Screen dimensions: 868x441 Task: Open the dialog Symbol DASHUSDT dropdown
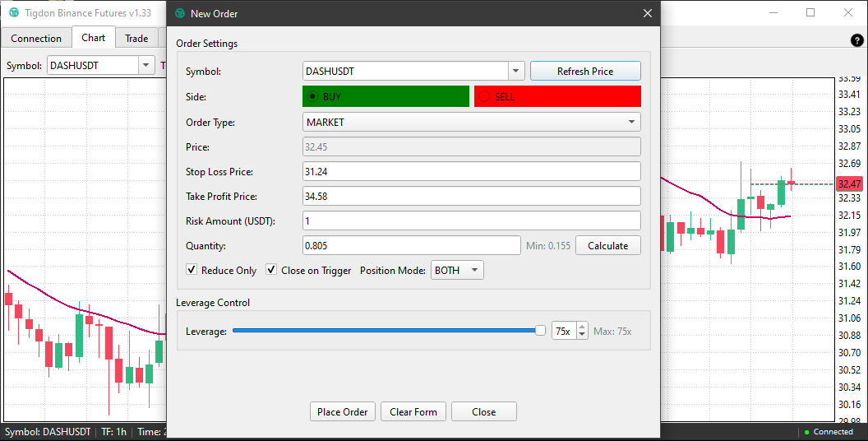click(516, 72)
